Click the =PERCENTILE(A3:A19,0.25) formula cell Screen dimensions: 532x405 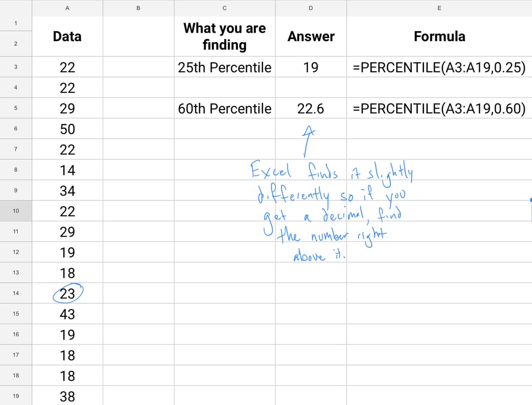(x=439, y=67)
